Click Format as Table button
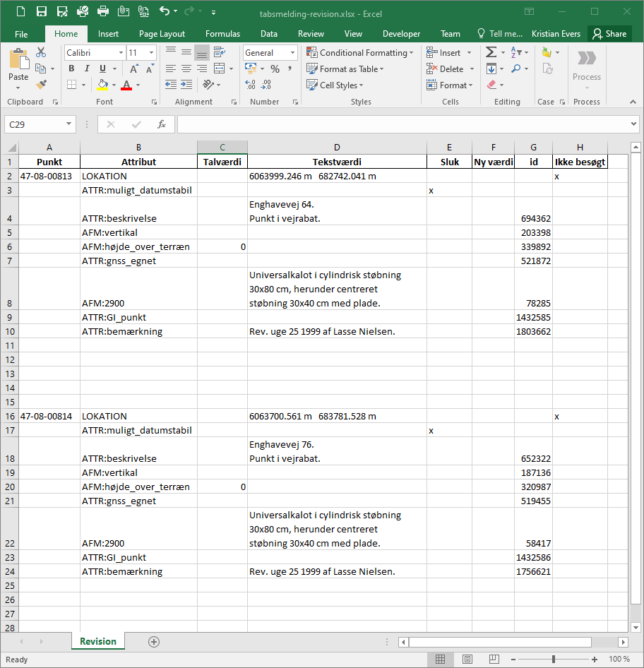 coord(345,69)
